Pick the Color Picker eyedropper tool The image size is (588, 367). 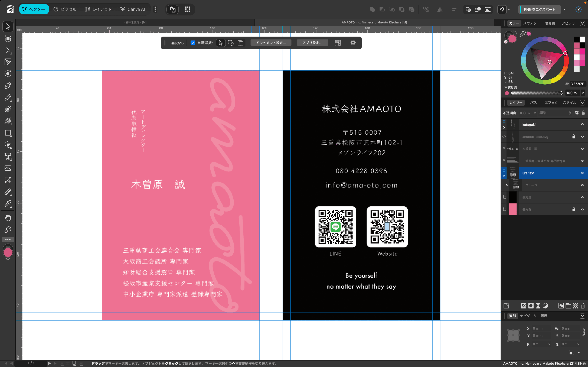pos(8,204)
